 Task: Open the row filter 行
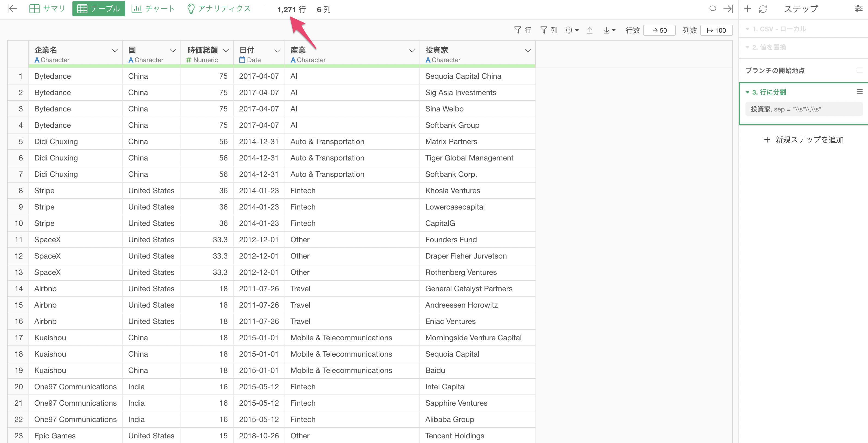(x=522, y=30)
